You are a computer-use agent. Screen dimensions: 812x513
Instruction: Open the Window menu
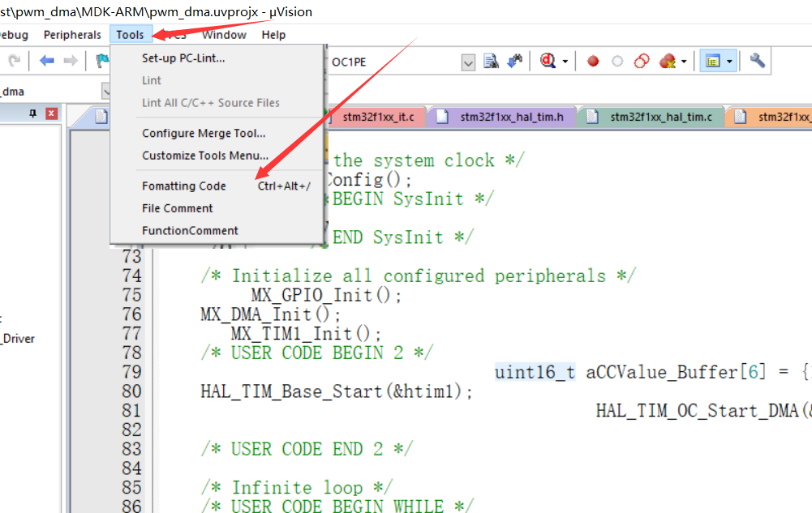click(x=224, y=35)
